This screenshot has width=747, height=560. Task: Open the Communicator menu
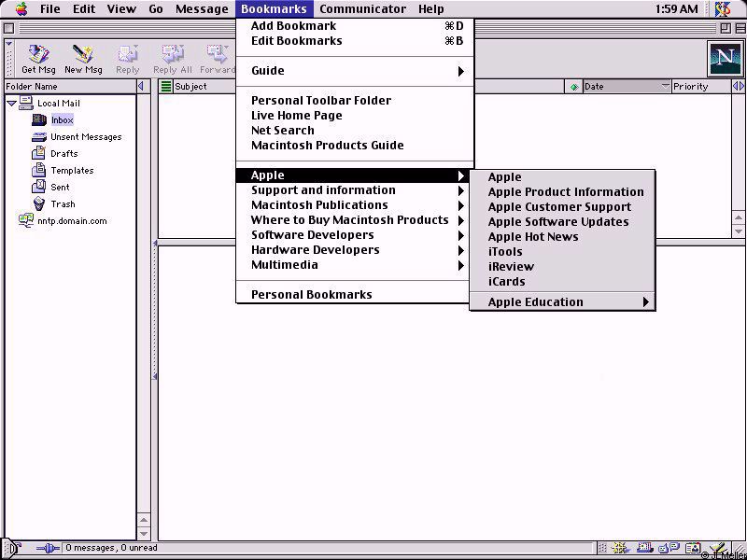(x=362, y=9)
